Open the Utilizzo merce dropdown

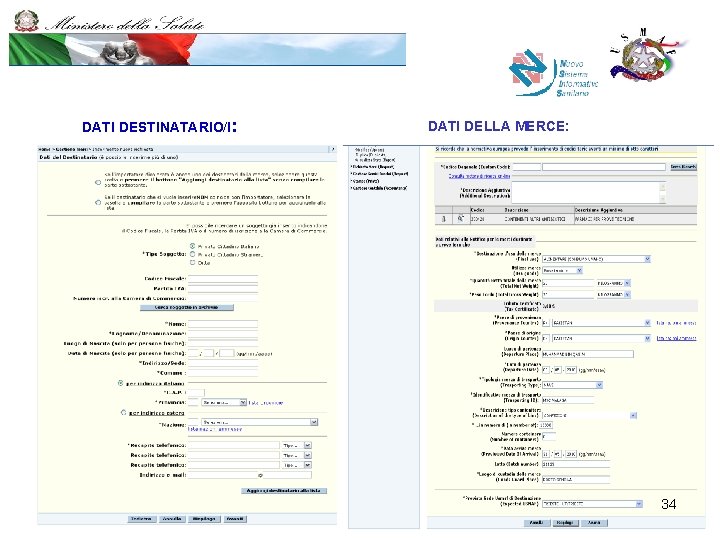[x=562, y=270]
